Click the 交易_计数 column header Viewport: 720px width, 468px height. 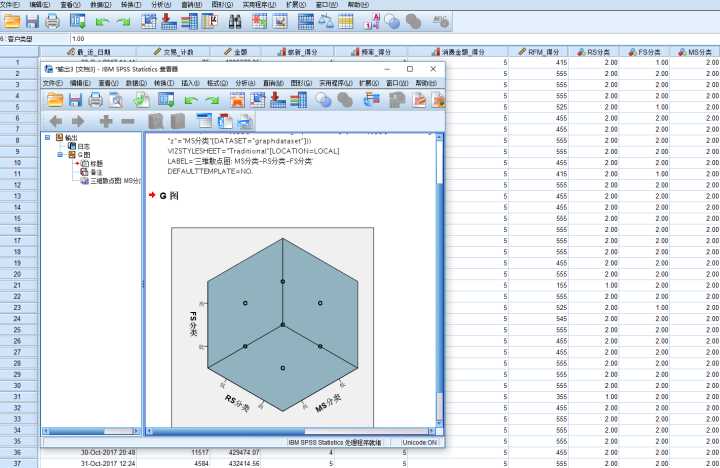coord(173,52)
